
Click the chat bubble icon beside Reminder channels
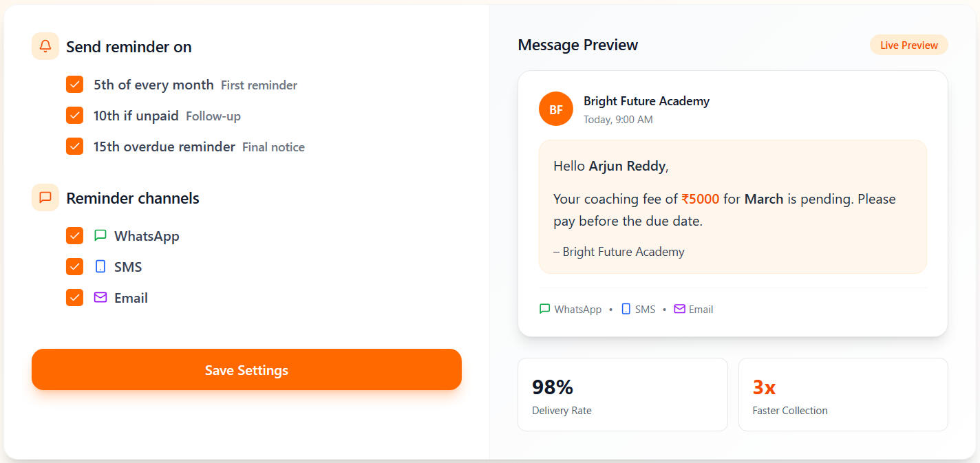tap(45, 197)
